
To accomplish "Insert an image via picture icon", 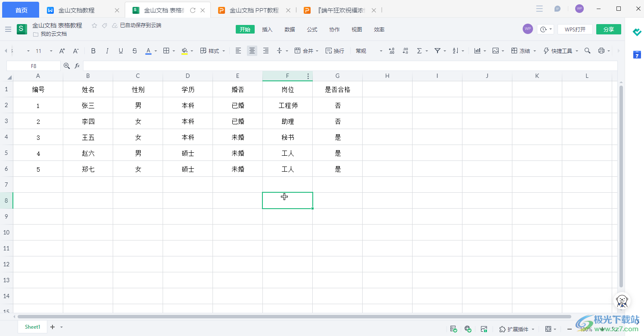I will tap(496, 51).
